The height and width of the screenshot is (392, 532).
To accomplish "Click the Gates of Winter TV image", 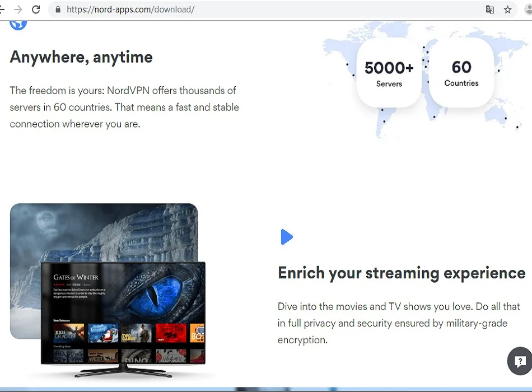I will (x=123, y=313).
